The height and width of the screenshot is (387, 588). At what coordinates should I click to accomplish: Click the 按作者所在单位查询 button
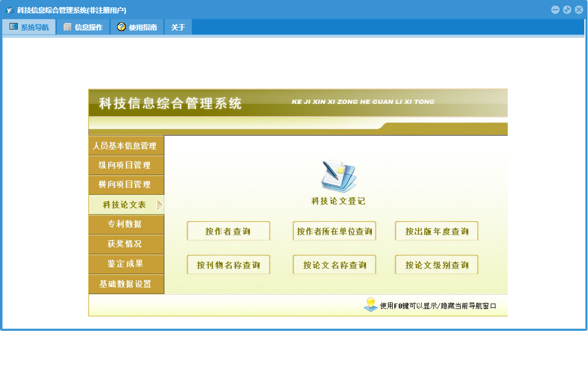[x=334, y=231]
